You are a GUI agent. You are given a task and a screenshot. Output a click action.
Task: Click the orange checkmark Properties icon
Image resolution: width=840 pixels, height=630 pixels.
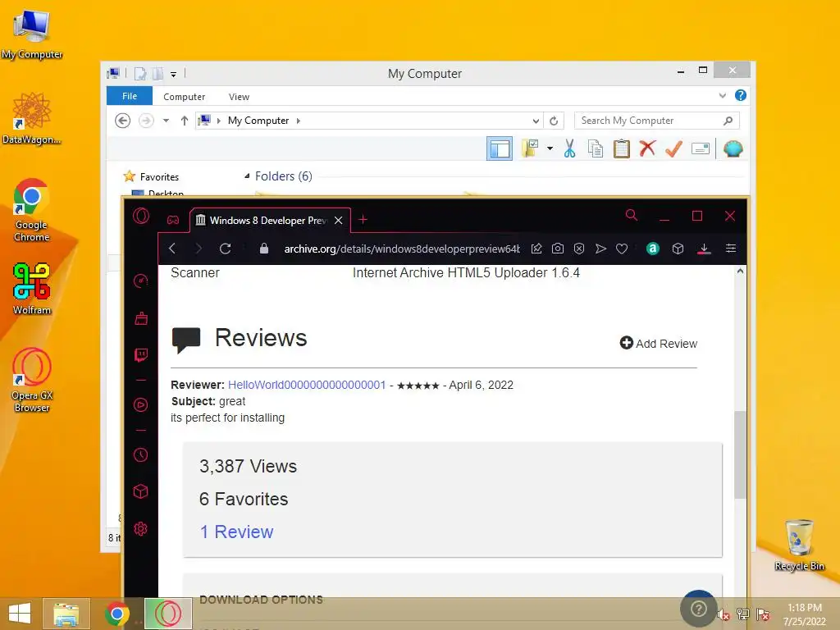coord(673,148)
